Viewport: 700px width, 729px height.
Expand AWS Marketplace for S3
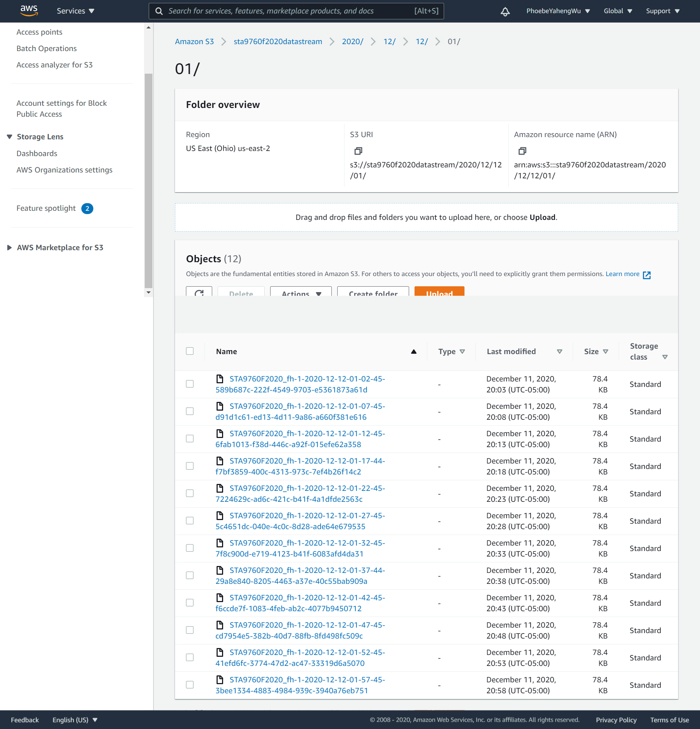(x=9, y=247)
